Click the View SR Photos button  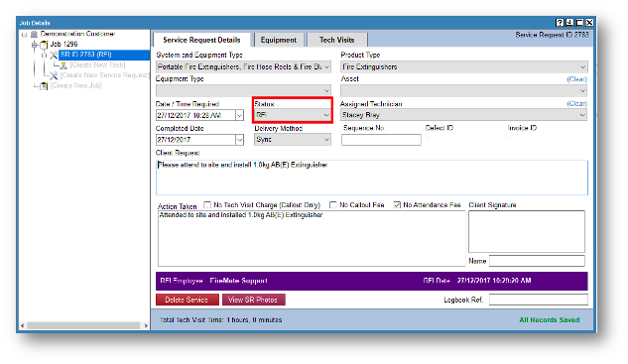coord(254,300)
